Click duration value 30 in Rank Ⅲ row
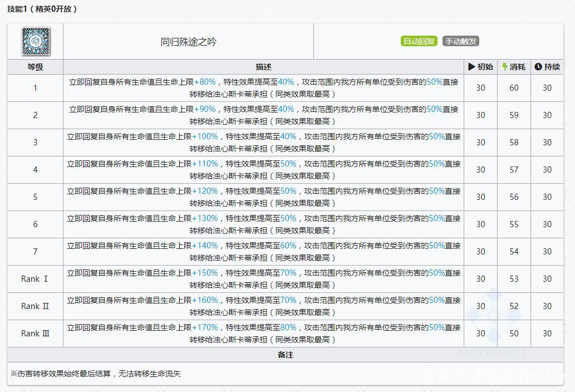 coord(547,334)
